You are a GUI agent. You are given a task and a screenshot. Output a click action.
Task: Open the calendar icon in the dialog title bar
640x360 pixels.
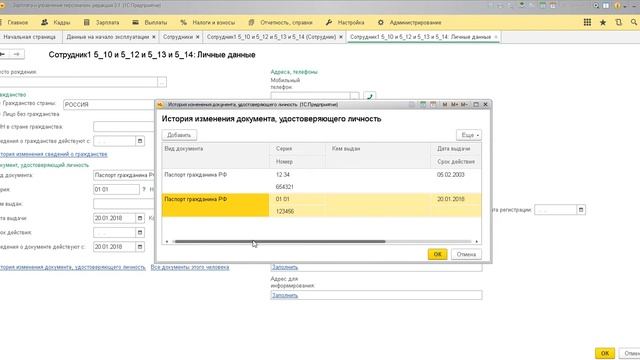pos(433,104)
